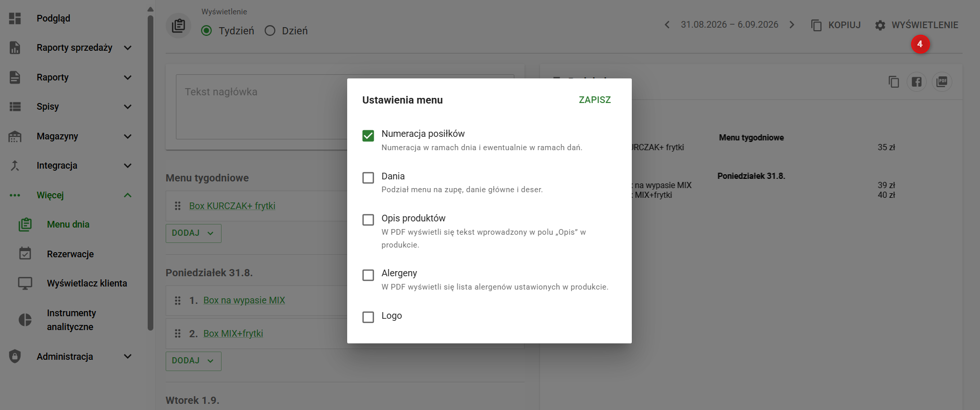Open DODAJ dropdown under Menu tygodniowe
The width and height of the screenshot is (980, 410).
coord(193,233)
